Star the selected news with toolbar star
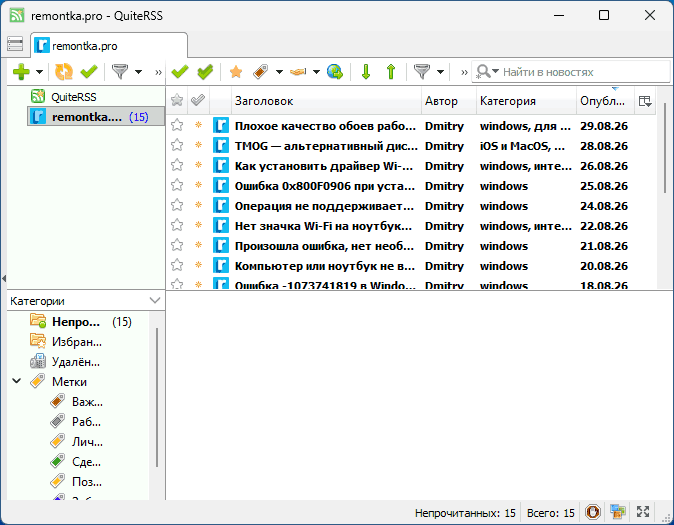 point(236,72)
